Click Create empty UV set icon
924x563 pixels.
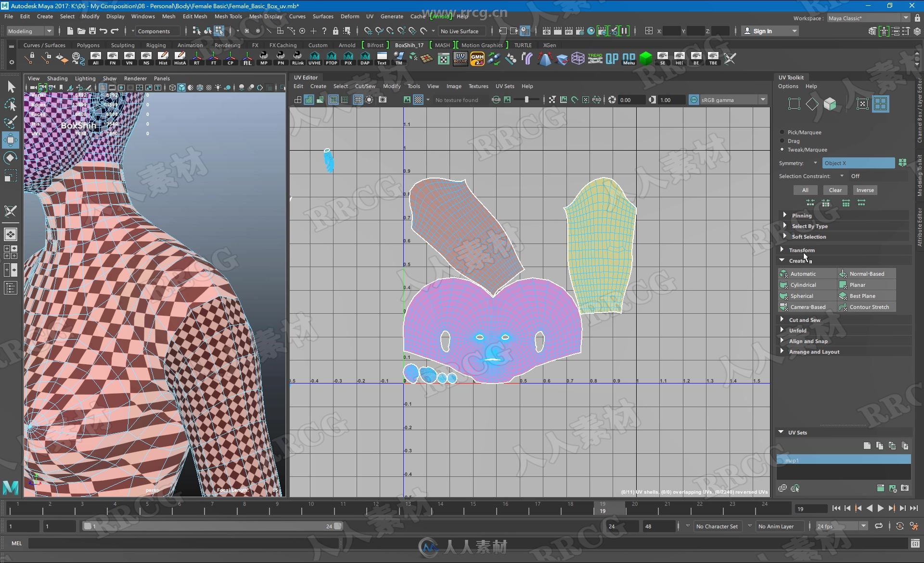tap(867, 446)
